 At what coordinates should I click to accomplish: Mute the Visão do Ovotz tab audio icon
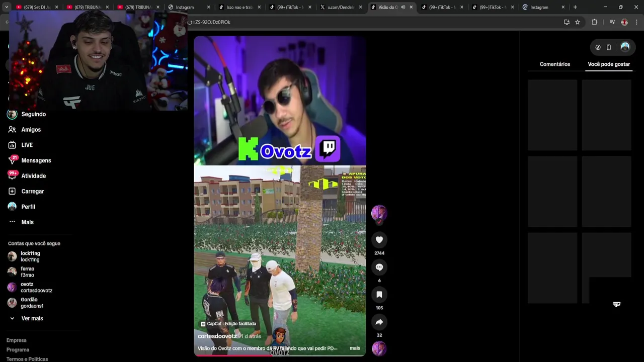tap(403, 7)
